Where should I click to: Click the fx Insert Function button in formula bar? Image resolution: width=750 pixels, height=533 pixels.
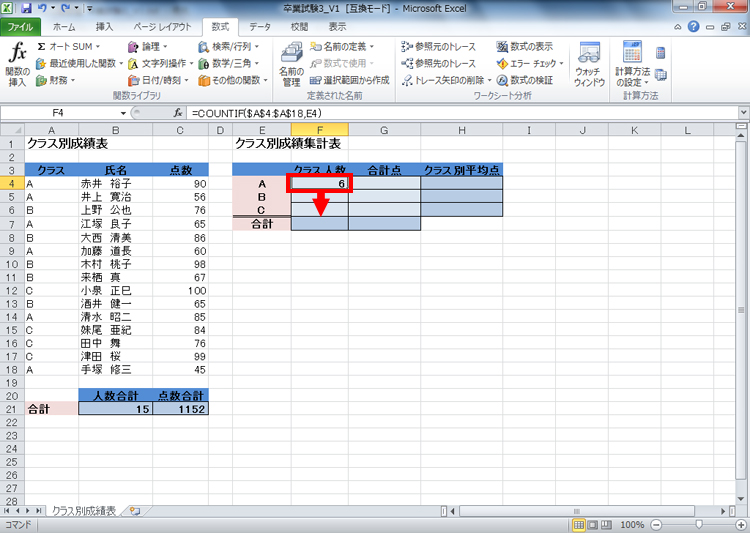coord(178,113)
